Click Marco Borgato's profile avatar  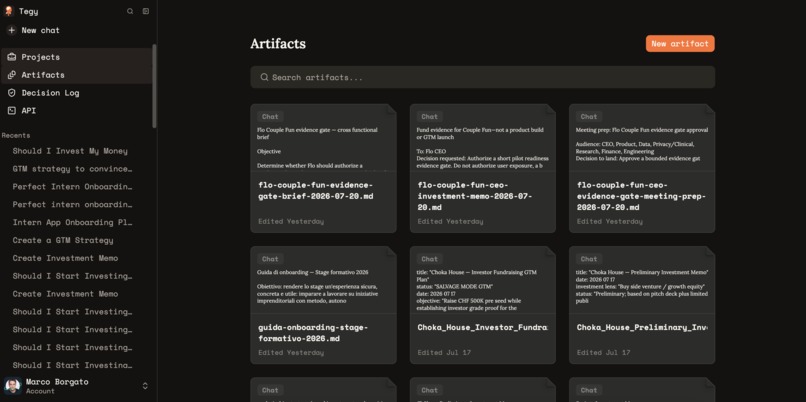pos(13,386)
